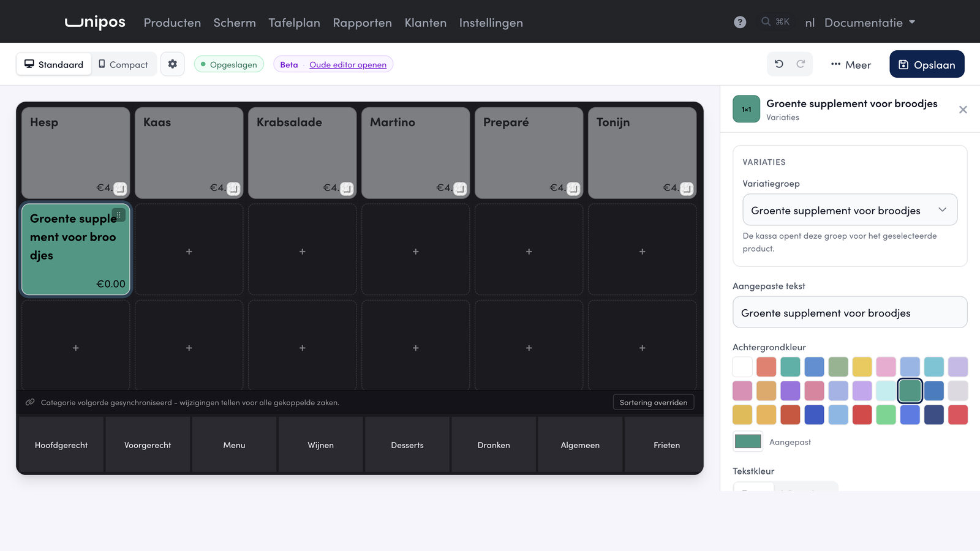Pick the bright red swatch in bottom row
The image size is (980, 551).
click(x=862, y=414)
